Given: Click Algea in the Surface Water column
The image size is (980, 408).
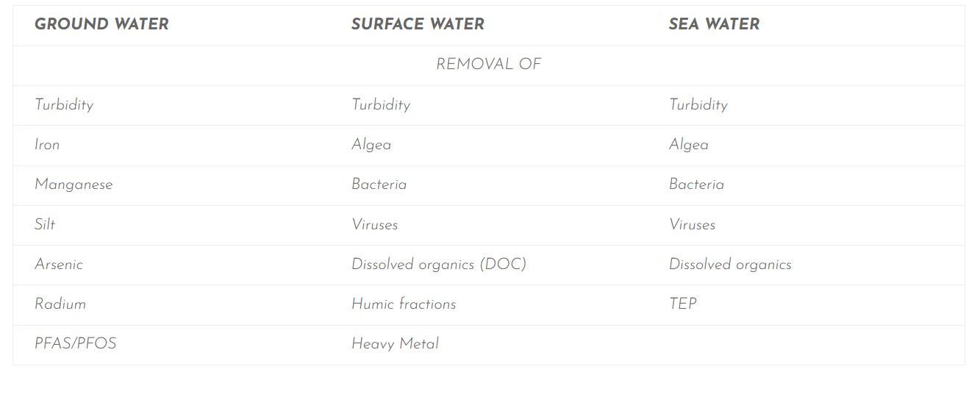Looking at the screenshot, I should pos(371,145).
